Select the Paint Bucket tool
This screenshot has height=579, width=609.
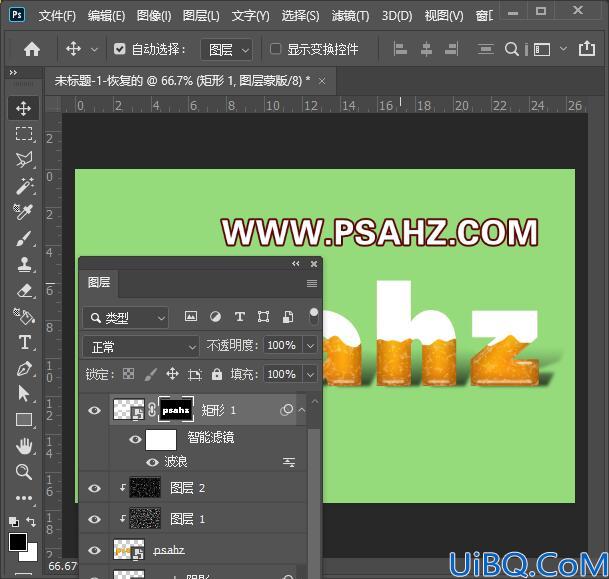(24, 316)
